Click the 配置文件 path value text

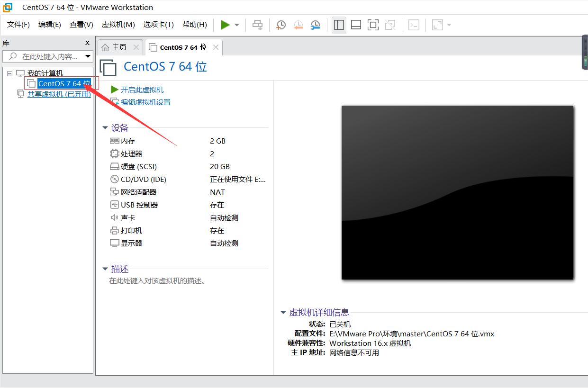[412, 334]
